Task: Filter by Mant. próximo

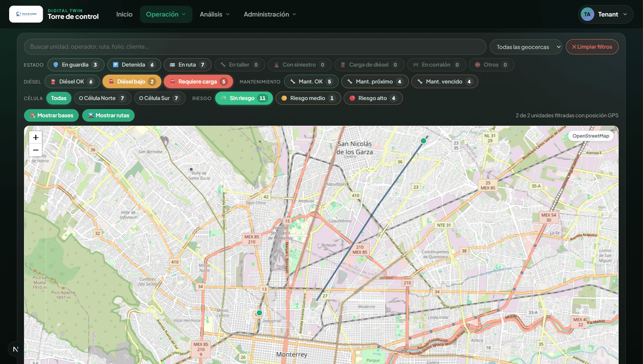Action: pyautogui.click(x=375, y=82)
